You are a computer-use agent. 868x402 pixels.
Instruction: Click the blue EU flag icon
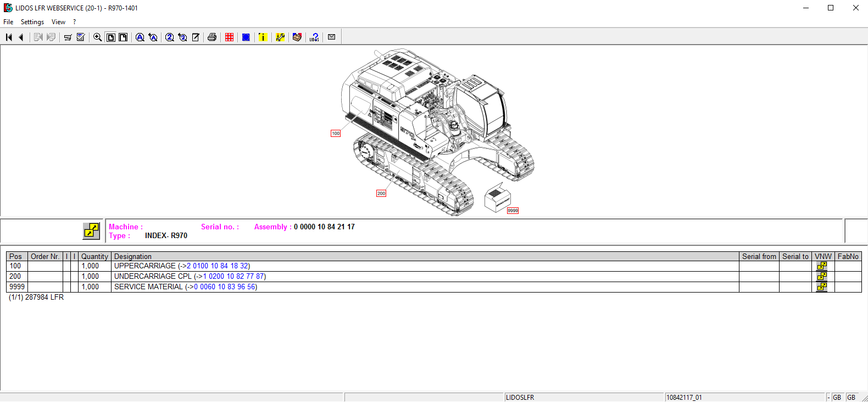(246, 37)
